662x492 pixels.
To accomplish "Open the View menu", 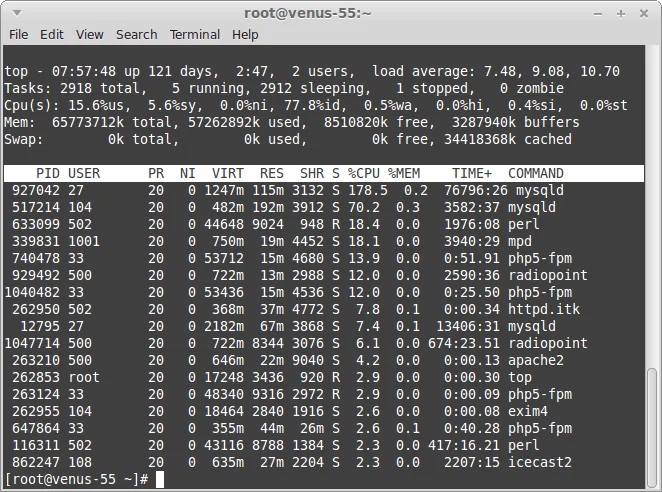I will 90,34.
